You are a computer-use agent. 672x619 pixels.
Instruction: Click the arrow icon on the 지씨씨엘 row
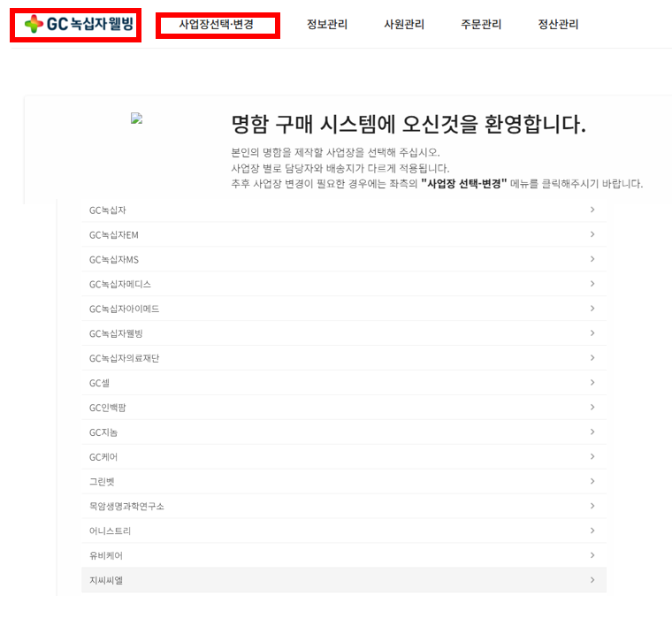point(592,580)
